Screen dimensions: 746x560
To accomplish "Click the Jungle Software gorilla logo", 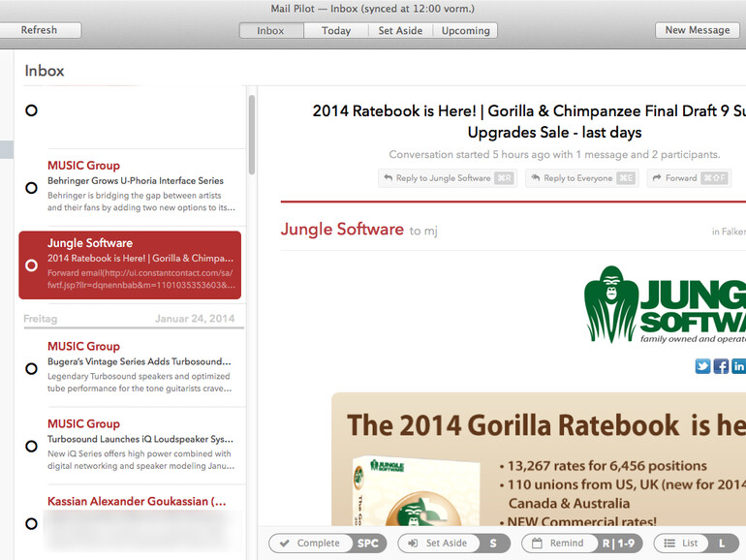I will [611, 303].
